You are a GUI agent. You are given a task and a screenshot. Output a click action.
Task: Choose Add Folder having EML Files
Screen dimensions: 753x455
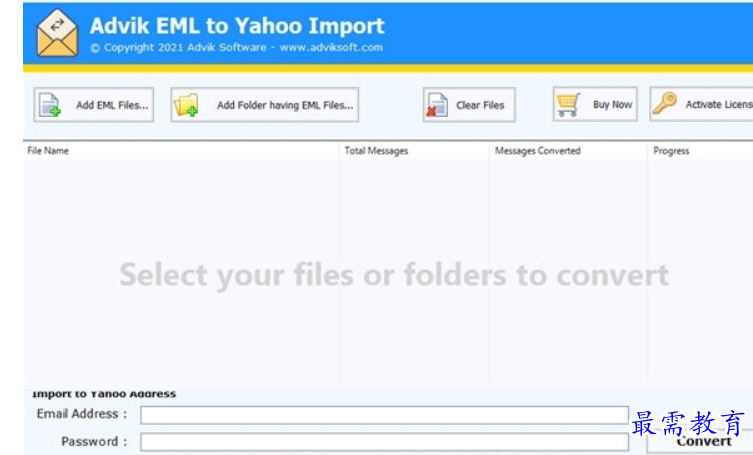(265, 105)
